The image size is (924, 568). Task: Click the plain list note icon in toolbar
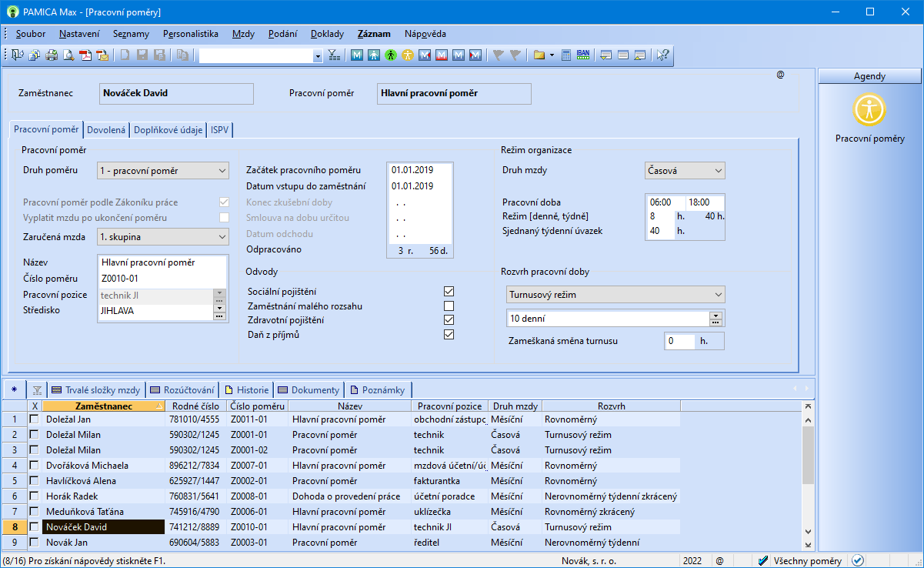coord(623,55)
